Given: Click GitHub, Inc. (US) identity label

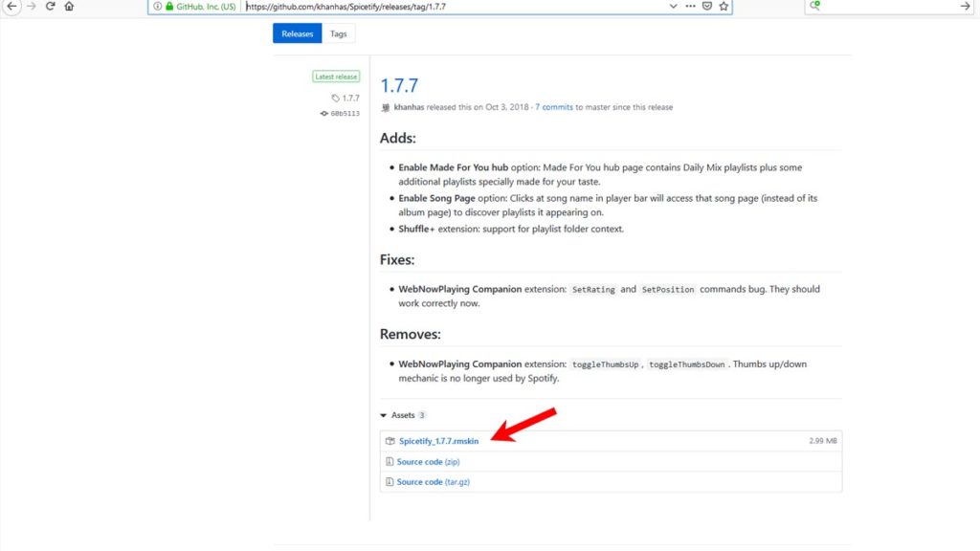Looking at the screenshot, I should (x=206, y=7).
